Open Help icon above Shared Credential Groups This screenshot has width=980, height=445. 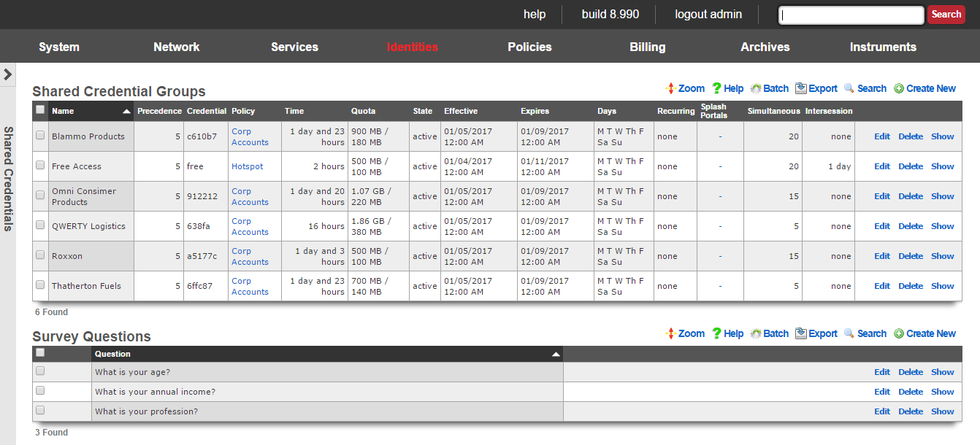[716, 88]
